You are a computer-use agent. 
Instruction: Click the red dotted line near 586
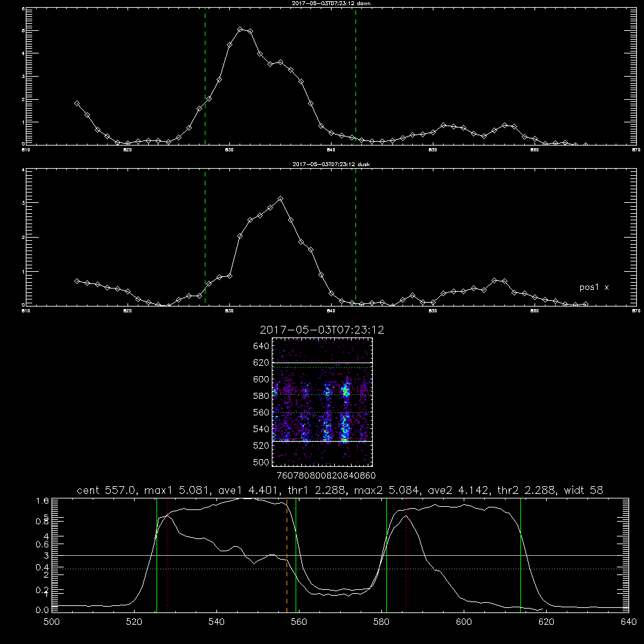406,555
